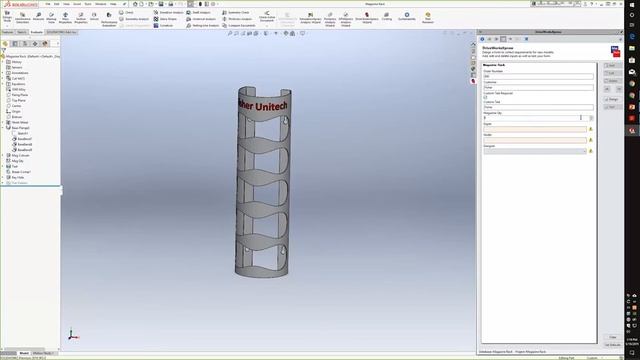Screen dimensions: 640x360
Task: Collapse the Base-Flange1 node
Action: (3, 128)
